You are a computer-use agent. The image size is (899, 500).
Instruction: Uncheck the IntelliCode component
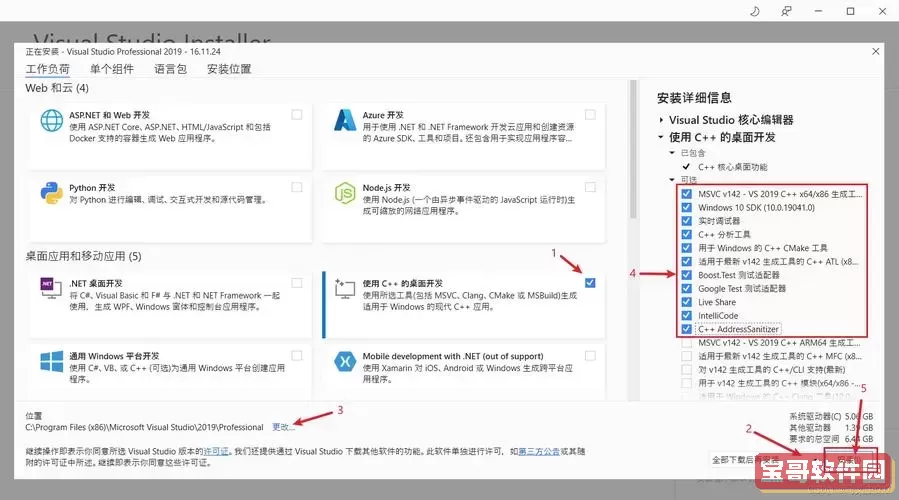coord(686,315)
